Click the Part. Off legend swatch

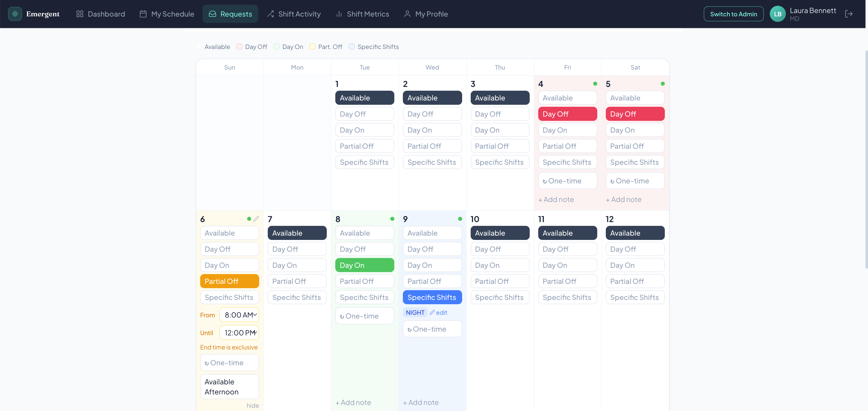312,46
